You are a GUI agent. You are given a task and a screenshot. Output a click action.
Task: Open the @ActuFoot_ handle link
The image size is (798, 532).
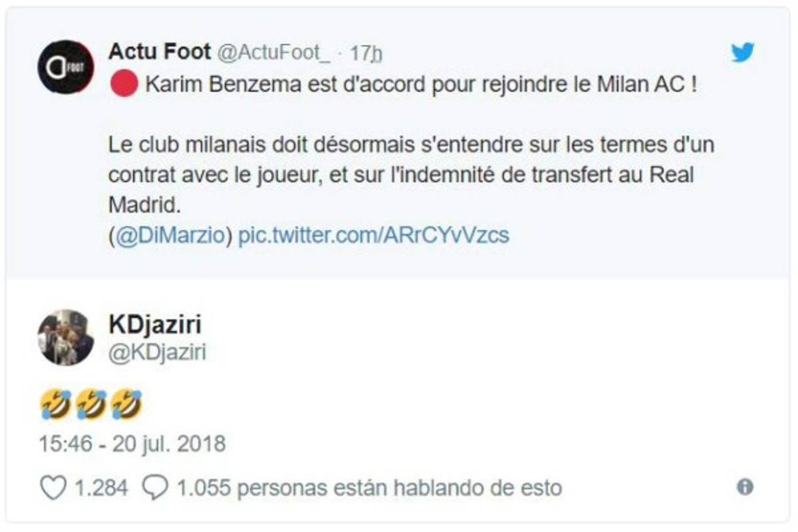pos(274,53)
